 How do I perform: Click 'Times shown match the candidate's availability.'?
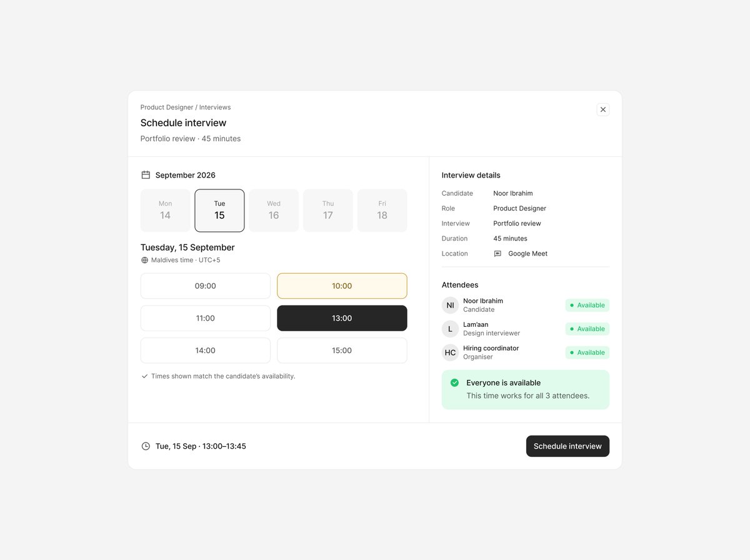223,376
